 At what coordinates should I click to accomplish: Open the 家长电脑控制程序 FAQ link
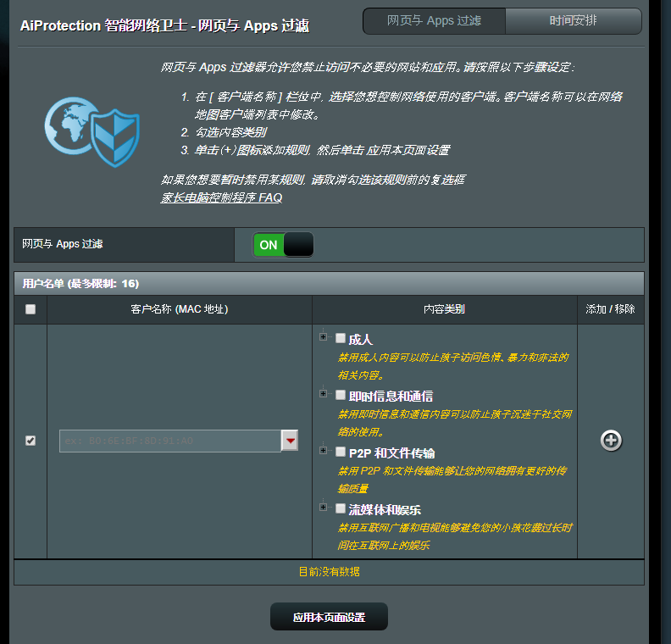[221, 197]
